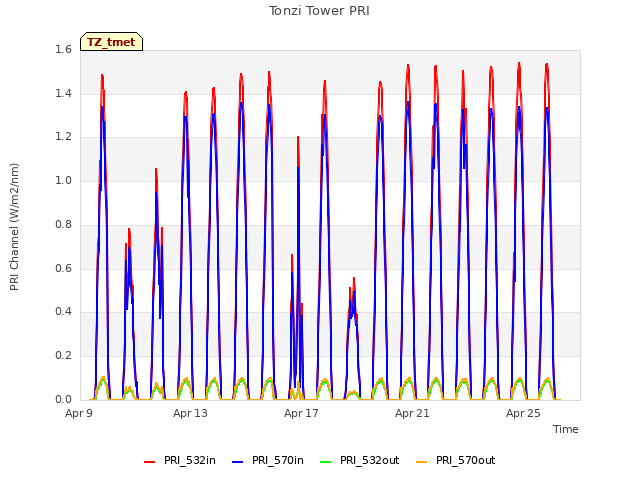The width and height of the screenshot is (640, 480).
Task: Click the Apr 25 x-axis tick label
Action: pyautogui.click(x=523, y=413)
